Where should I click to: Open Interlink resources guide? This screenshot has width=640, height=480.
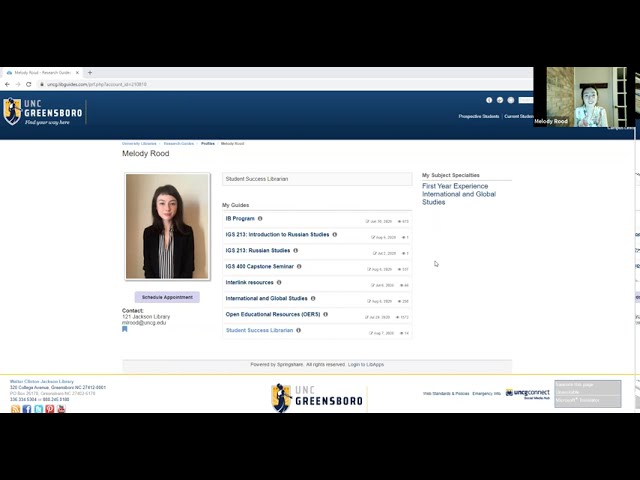click(x=249, y=282)
